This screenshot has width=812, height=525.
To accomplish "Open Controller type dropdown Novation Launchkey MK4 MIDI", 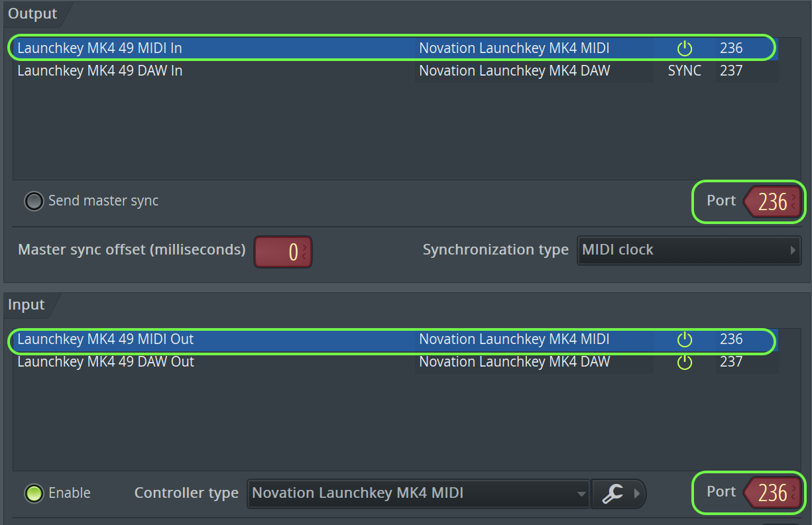I will [418, 493].
